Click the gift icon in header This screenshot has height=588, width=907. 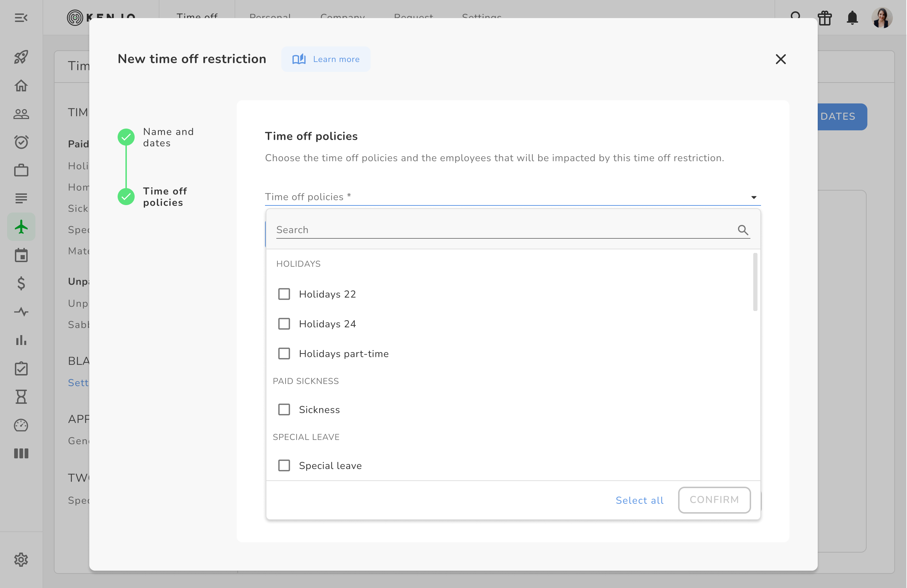click(x=825, y=17)
